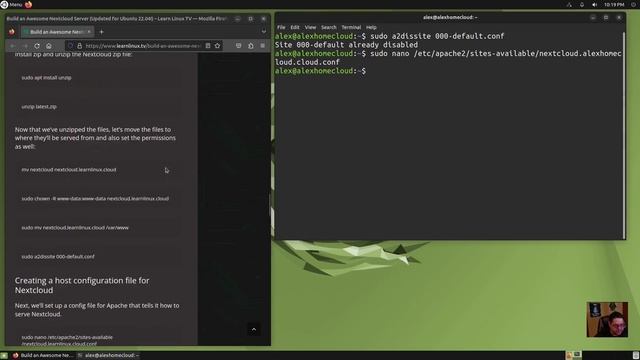Click the Firefox view icon beside tab
This screenshot has height=360, width=640.
[x=12, y=31]
